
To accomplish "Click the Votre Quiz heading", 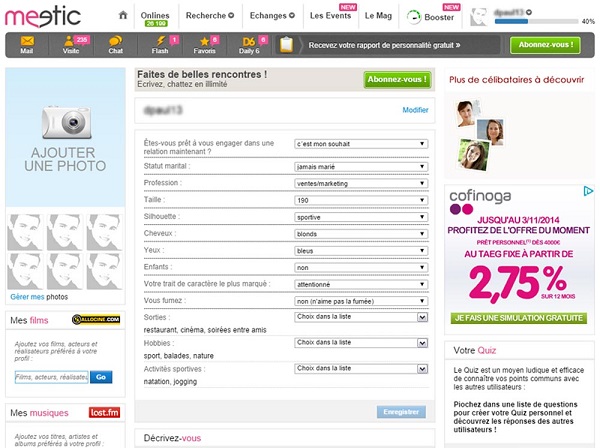I will pyautogui.click(x=474, y=350).
